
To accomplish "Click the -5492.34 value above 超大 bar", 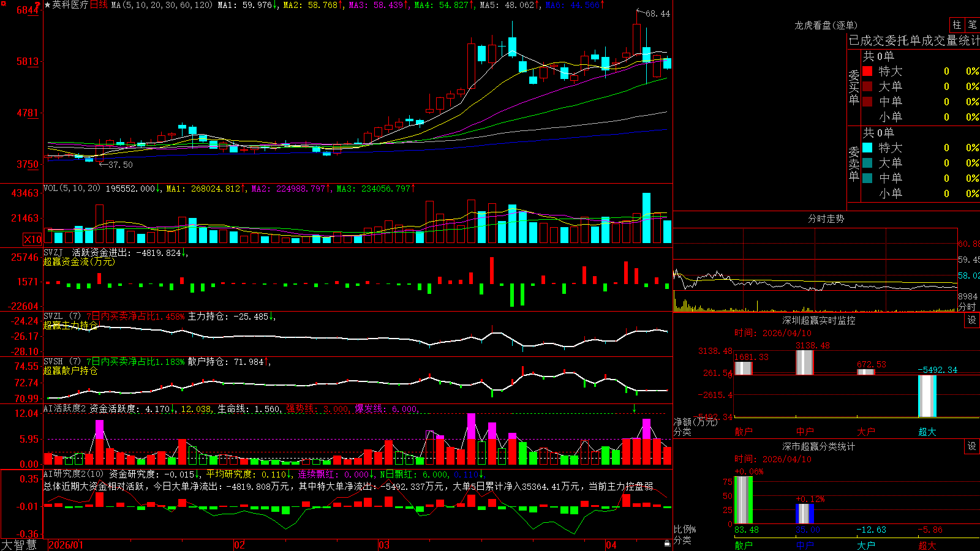I will tap(937, 370).
